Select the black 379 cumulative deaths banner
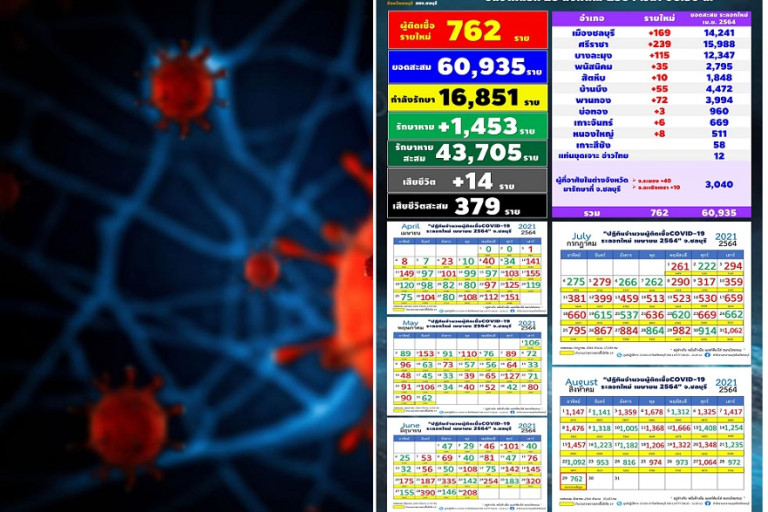 (x=467, y=206)
